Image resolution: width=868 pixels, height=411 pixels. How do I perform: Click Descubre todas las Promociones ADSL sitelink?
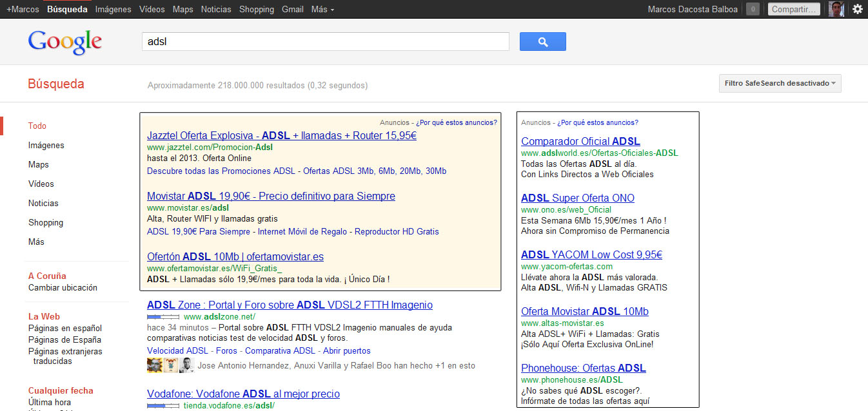pos(221,171)
